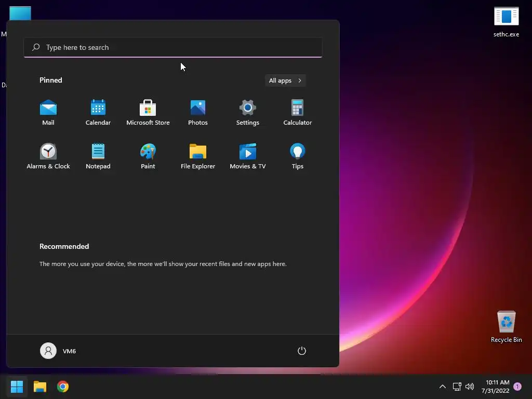
Task: Open Settings from pinned apps
Action: (x=248, y=113)
